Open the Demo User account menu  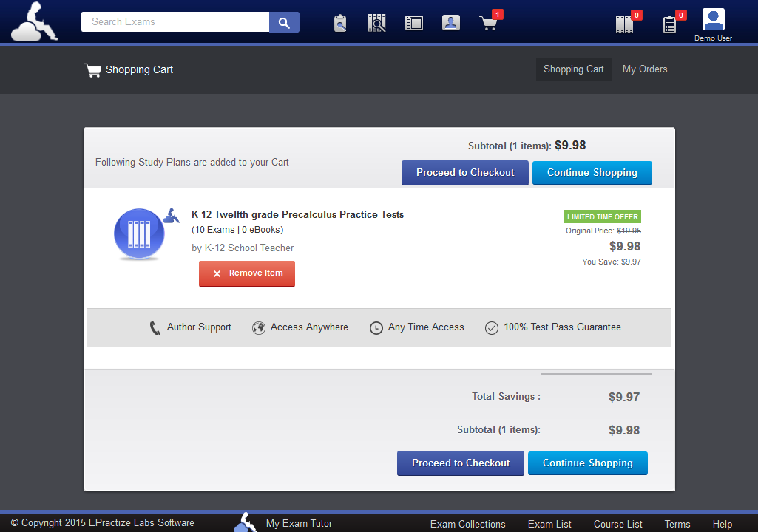713,24
